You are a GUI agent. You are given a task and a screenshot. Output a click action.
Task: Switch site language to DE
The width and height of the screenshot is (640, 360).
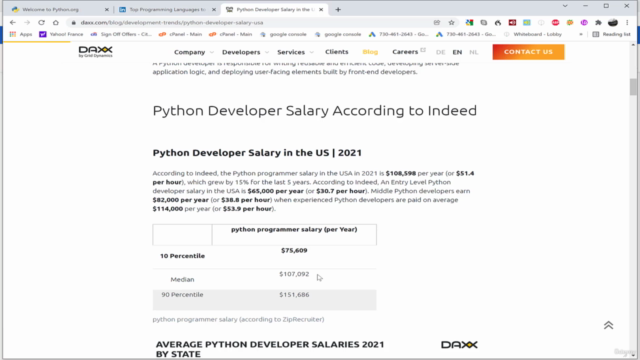pyautogui.click(x=440, y=52)
